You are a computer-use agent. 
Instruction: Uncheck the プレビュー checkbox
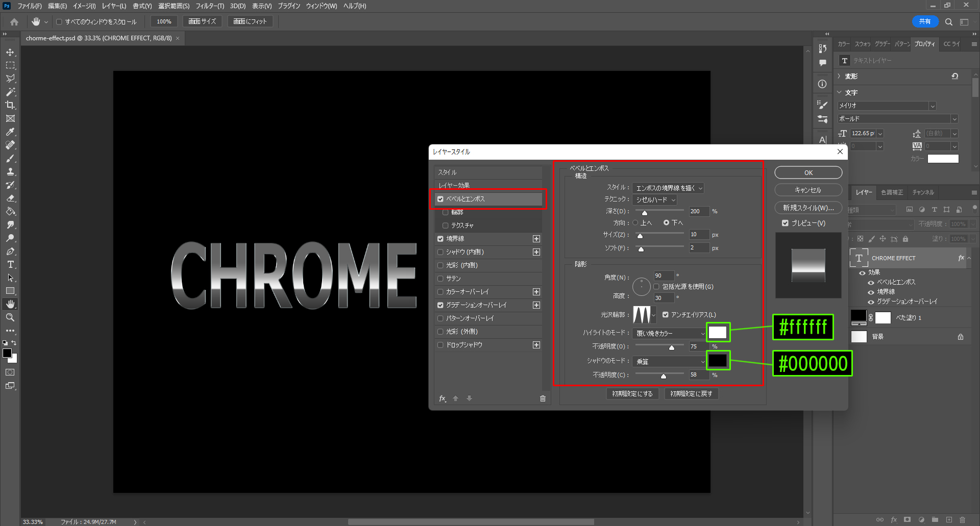pyautogui.click(x=785, y=223)
